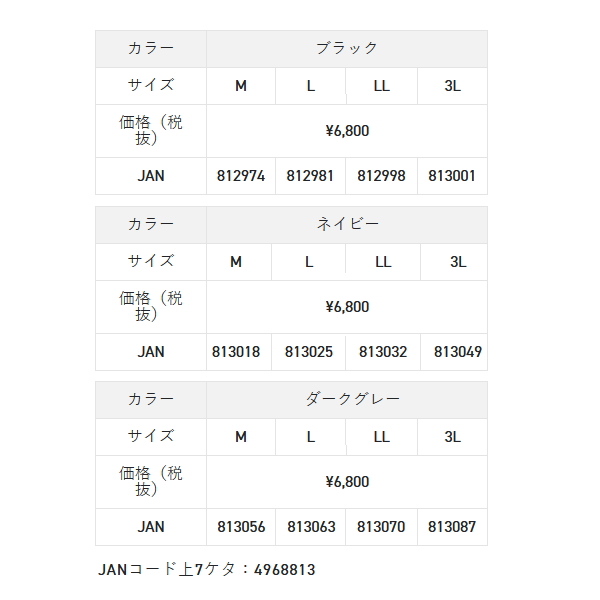
Task: Select JAN code 813025
Action: click(309, 352)
